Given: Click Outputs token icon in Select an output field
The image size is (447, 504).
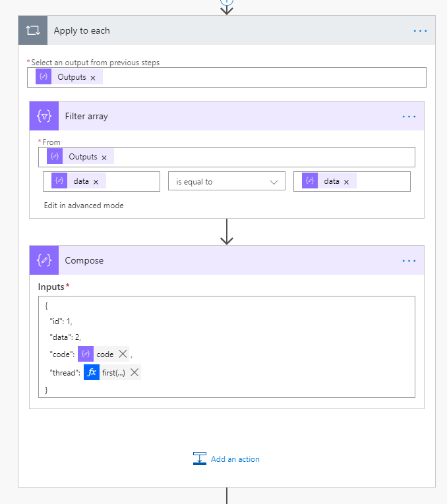Looking at the screenshot, I should pyautogui.click(x=44, y=76).
